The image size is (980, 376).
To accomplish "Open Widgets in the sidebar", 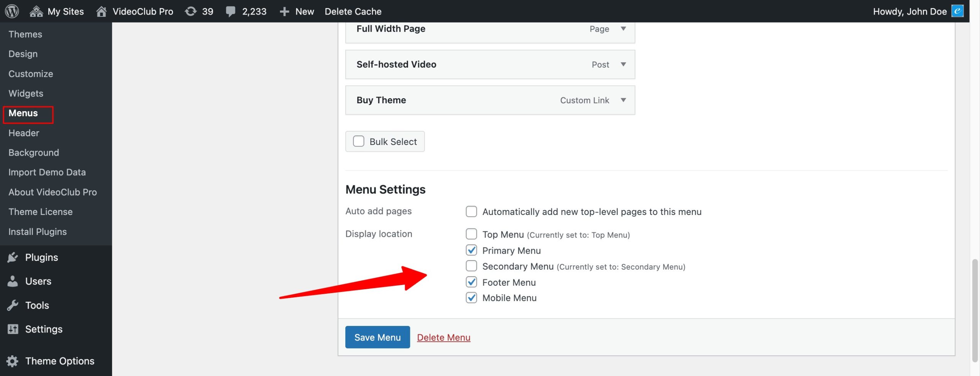I will point(26,93).
